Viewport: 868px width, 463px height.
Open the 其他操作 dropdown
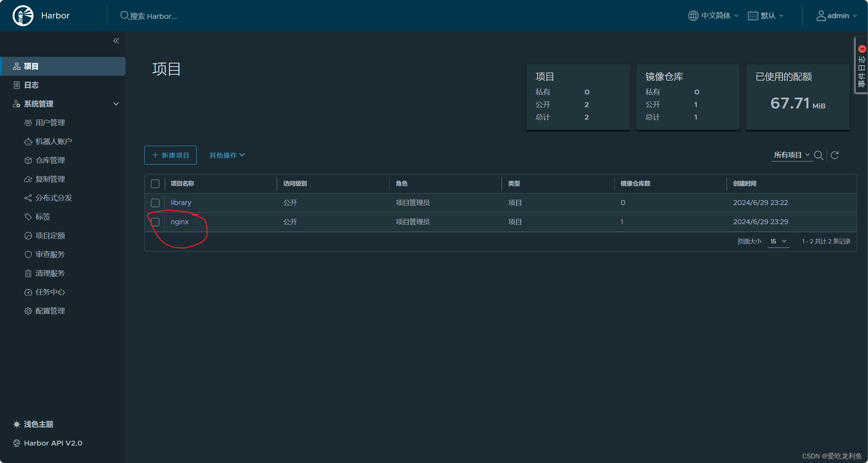227,155
